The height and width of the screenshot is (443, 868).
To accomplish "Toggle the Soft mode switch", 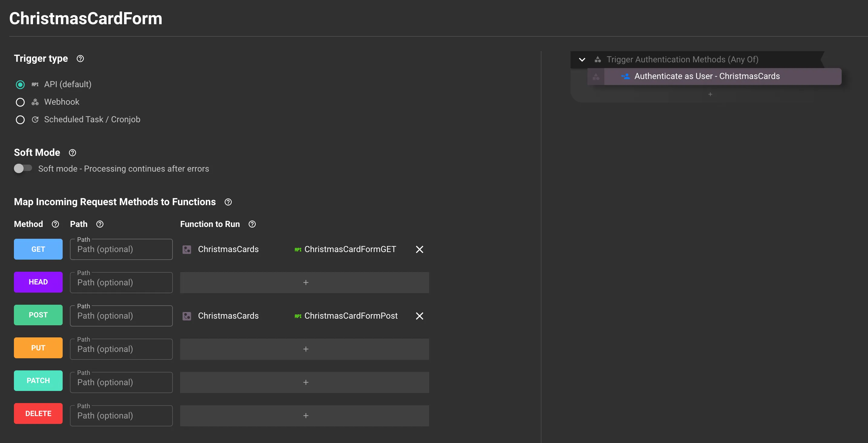I will [23, 168].
